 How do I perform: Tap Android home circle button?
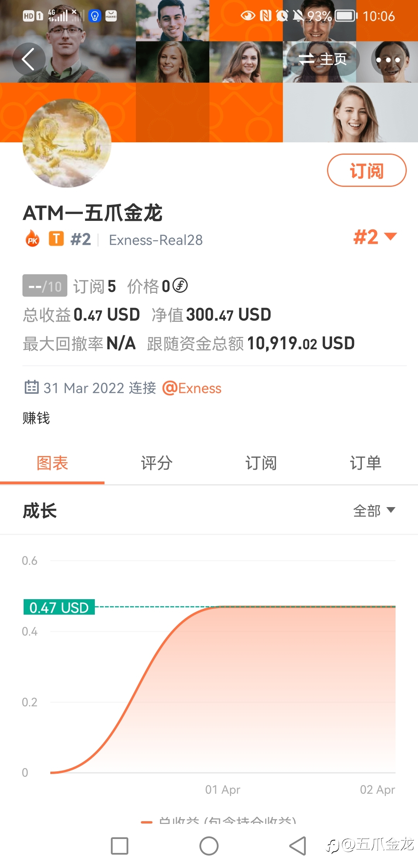pyautogui.click(x=209, y=846)
